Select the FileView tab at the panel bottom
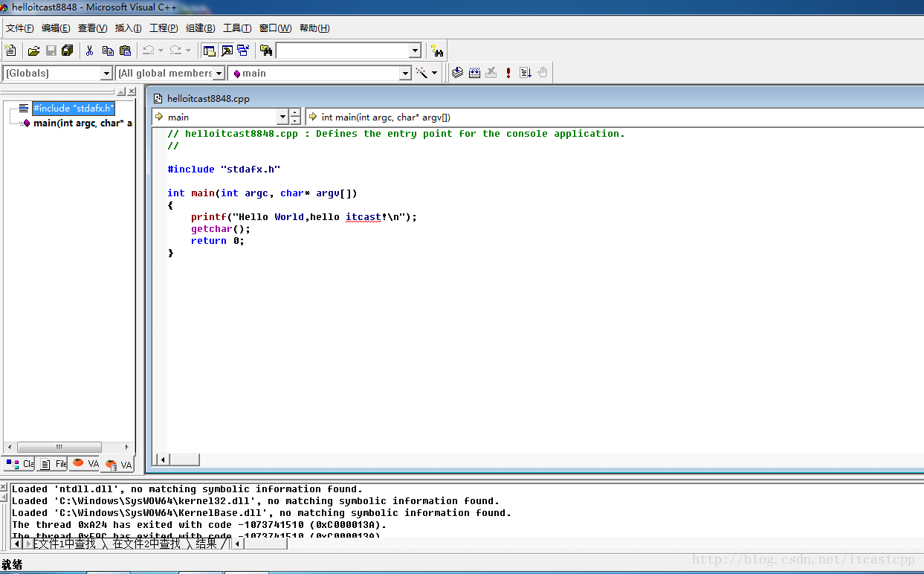Image resolution: width=924 pixels, height=574 pixels. (x=51, y=463)
